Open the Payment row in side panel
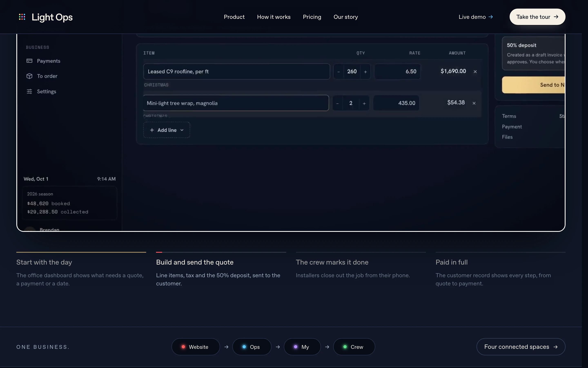This screenshot has width=588, height=368. 533,127
